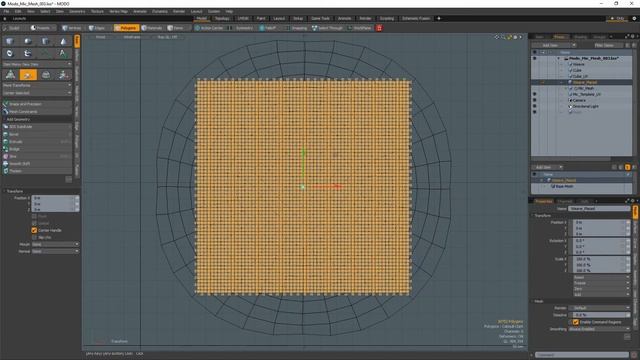Screen dimensions: 640x360
Task: Toggle visibility of the Camera item
Action: pyautogui.click(x=534, y=100)
